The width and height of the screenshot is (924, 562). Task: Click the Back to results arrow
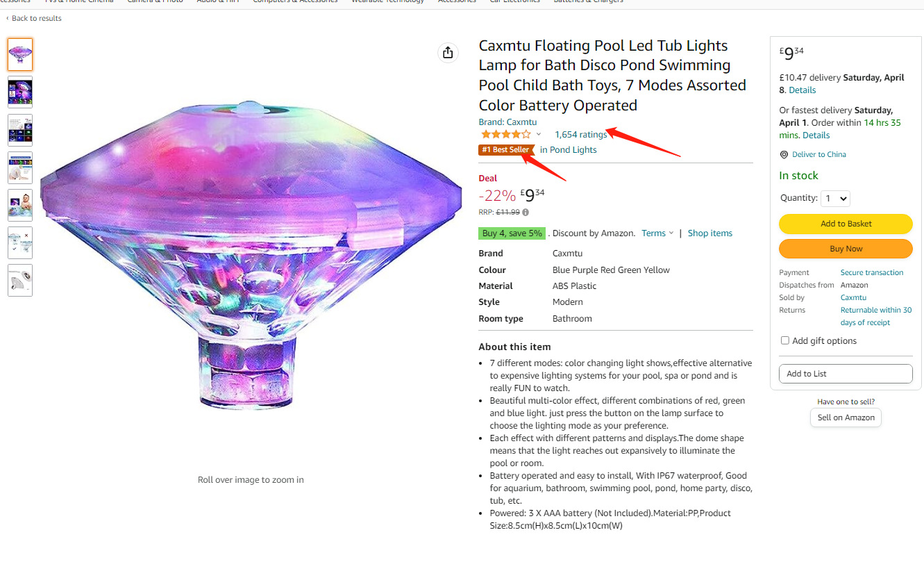point(8,19)
